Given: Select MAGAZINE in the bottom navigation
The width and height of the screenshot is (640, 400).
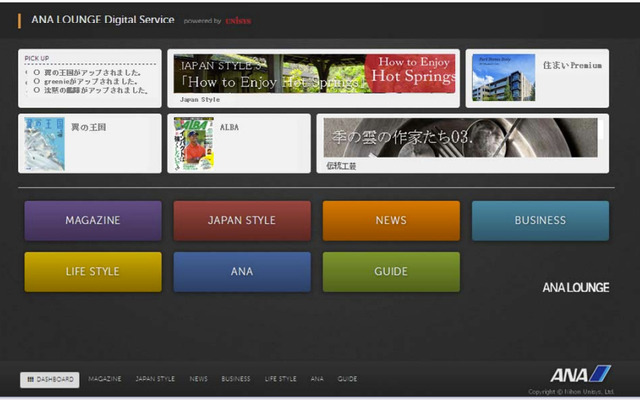Looking at the screenshot, I should (105, 379).
